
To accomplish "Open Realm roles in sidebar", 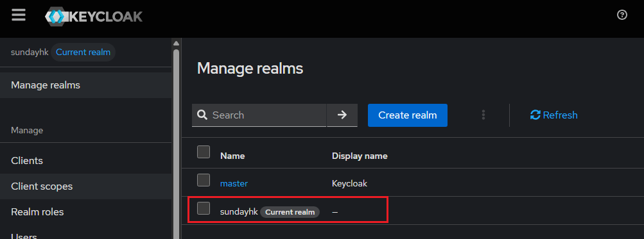I will [x=85, y=212].
